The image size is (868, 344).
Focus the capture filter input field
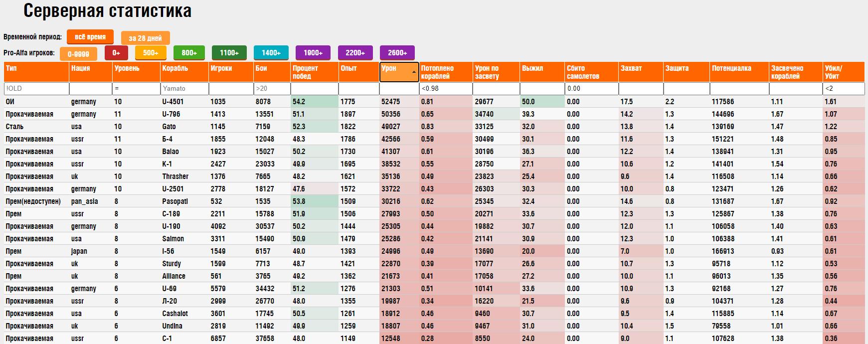[x=641, y=88]
